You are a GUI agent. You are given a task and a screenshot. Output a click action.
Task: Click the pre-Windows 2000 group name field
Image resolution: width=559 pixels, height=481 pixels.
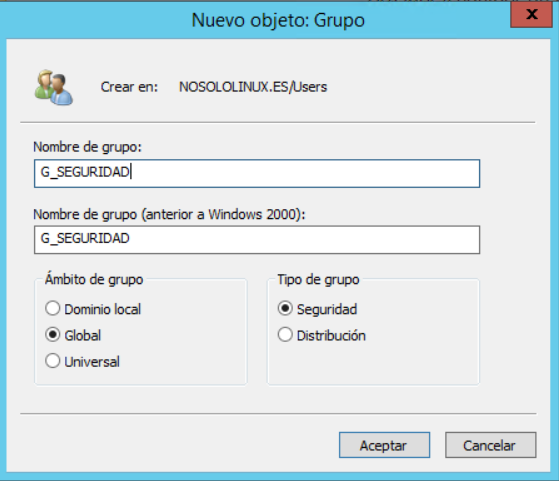257,240
